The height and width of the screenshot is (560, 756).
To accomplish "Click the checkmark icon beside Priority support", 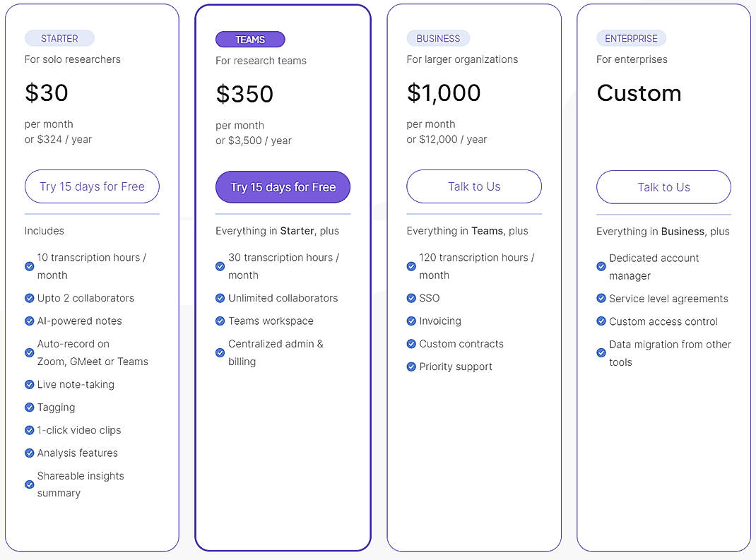I will click(411, 367).
